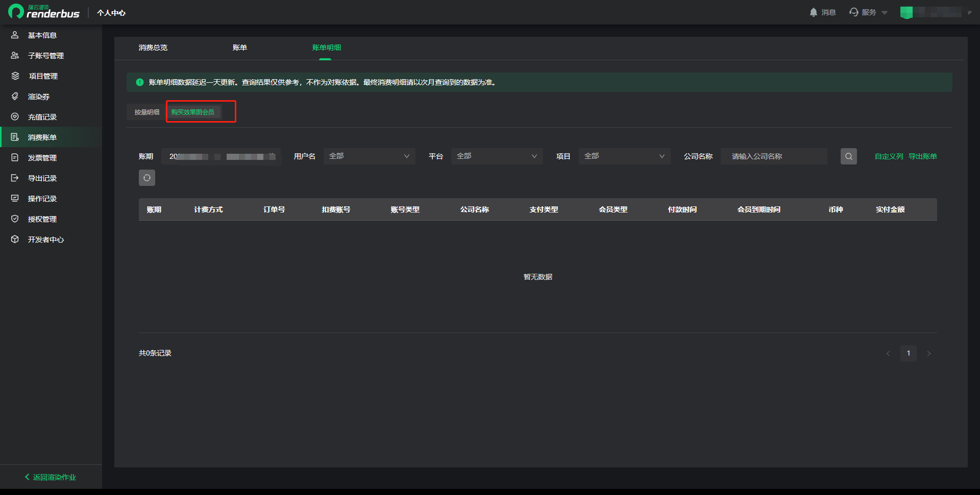Screen dimensions: 980x495
Task: Switch to 消费总览 tab
Action: click(153, 48)
